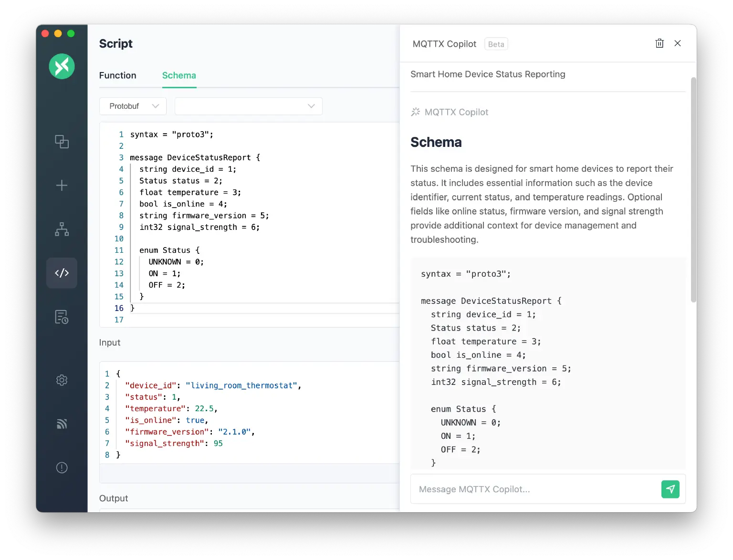Open the Settings gear icon

[62, 380]
